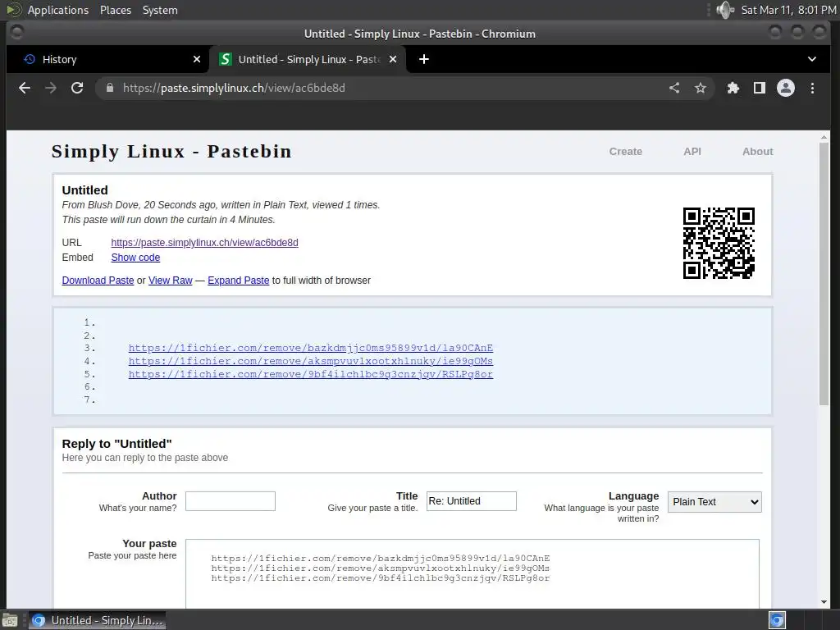The image size is (840, 630).
Task: Click line number 1 in the paste
Action: click(89, 322)
